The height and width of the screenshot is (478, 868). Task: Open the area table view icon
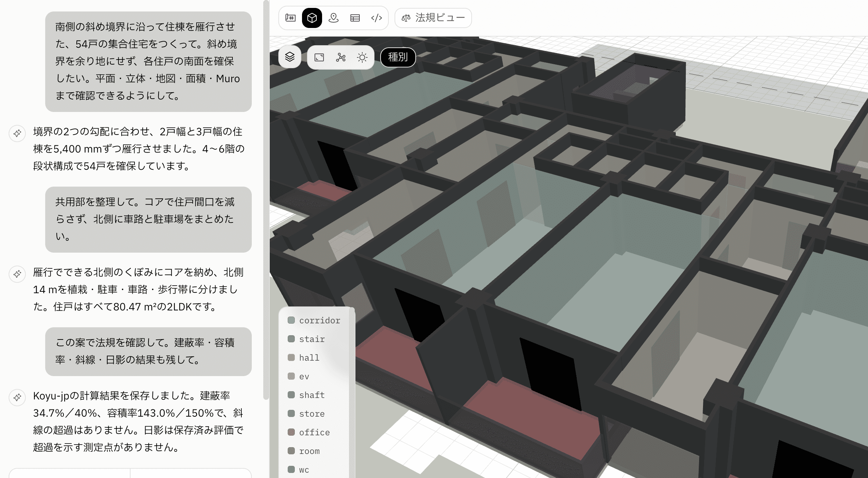point(355,18)
